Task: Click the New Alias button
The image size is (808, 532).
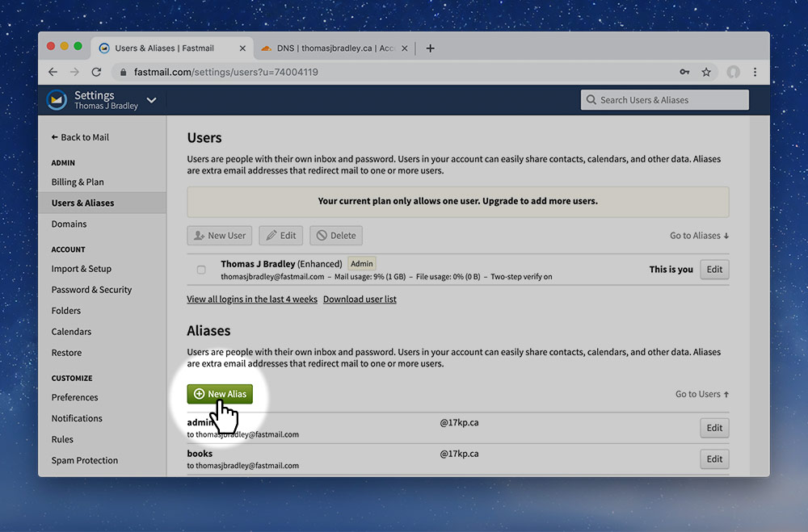Action: [219, 394]
